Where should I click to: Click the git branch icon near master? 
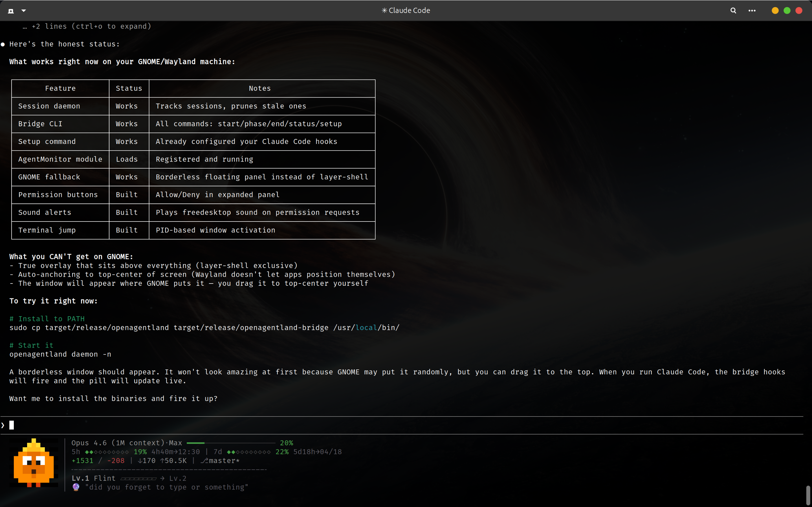tap(204, 461)
